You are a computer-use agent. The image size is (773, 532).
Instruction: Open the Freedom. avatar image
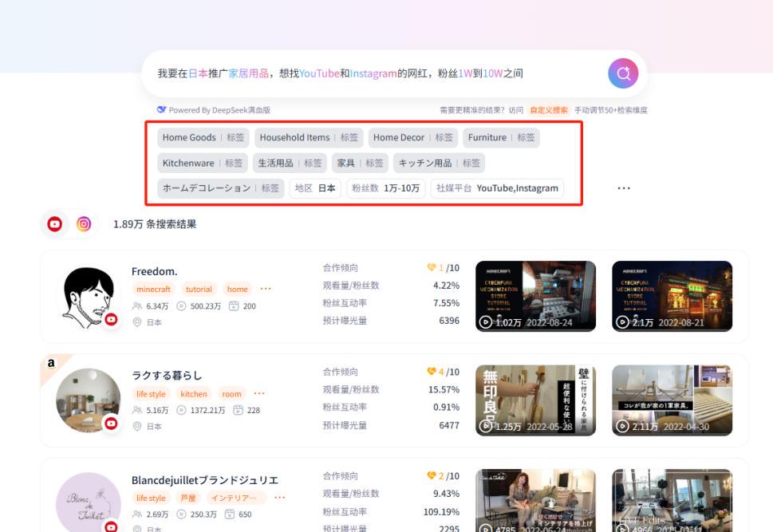pos(89,298)
